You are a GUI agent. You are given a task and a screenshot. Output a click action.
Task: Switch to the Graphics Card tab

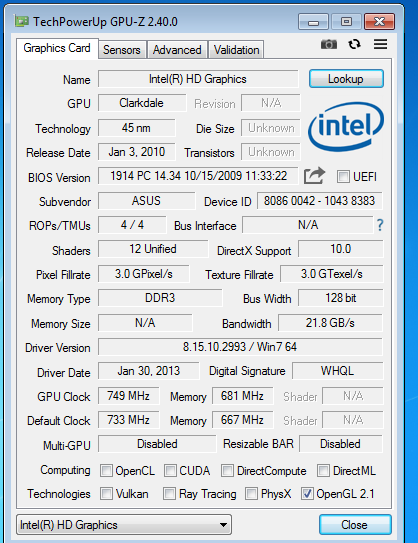pyautogui.click(x=57, y=48)
